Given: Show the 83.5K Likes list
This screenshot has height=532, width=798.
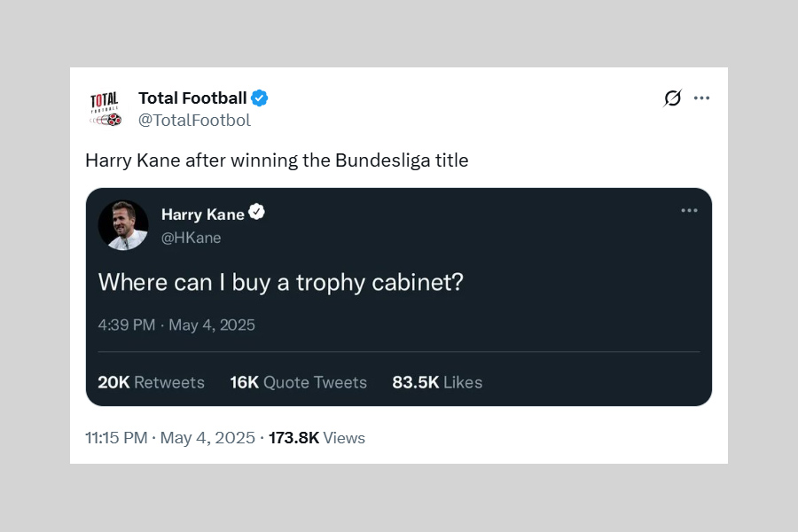Looking at the screenshot, I should point(437,382).
